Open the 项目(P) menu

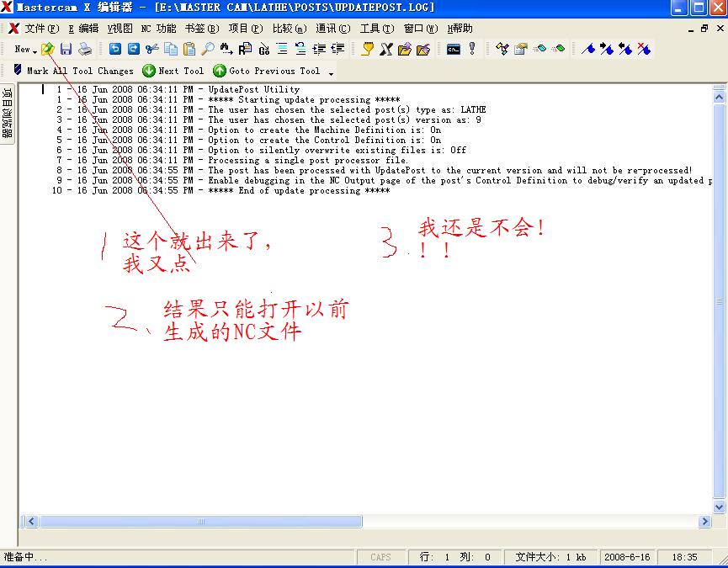click(246, 29)
